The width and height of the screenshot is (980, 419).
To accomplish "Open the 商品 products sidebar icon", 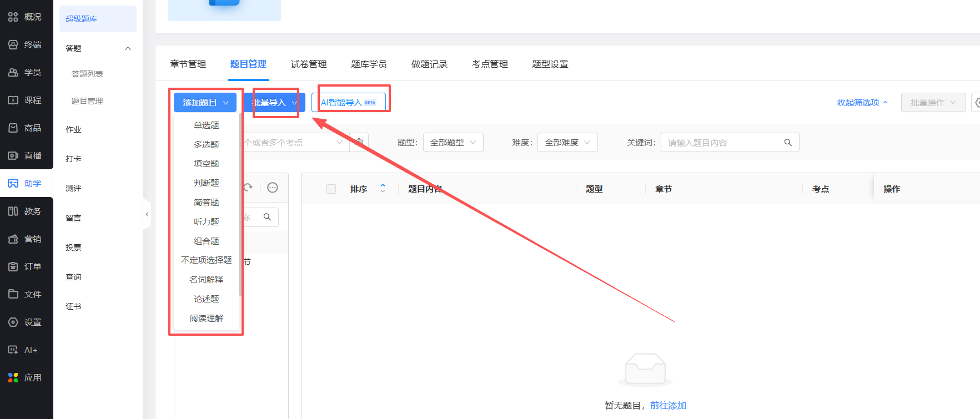I will 13,128.
